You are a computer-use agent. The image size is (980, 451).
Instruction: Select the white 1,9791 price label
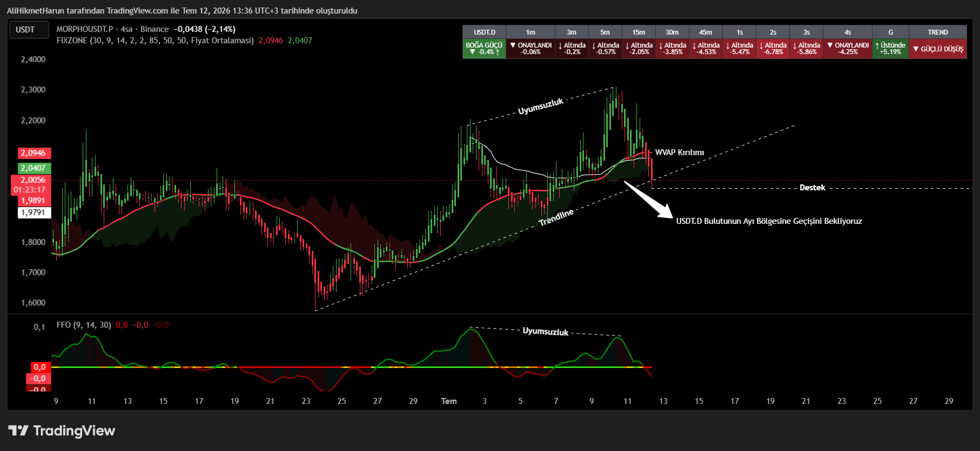click(x=33, y=213)
